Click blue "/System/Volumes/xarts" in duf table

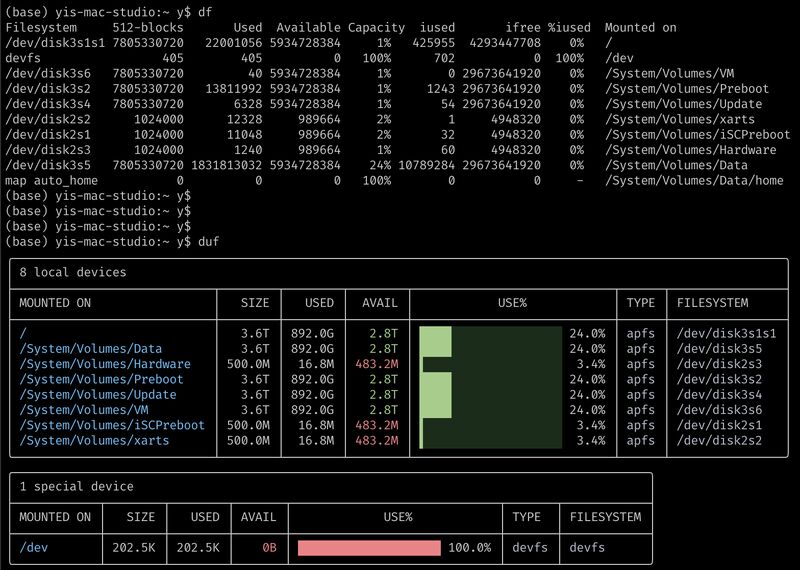click(94, 441)
